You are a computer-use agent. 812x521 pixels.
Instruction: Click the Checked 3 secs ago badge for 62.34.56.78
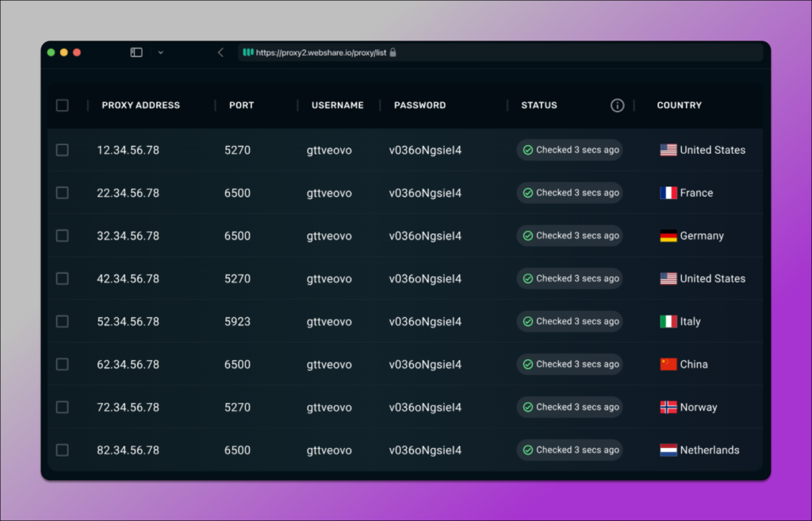click(569, 364)
